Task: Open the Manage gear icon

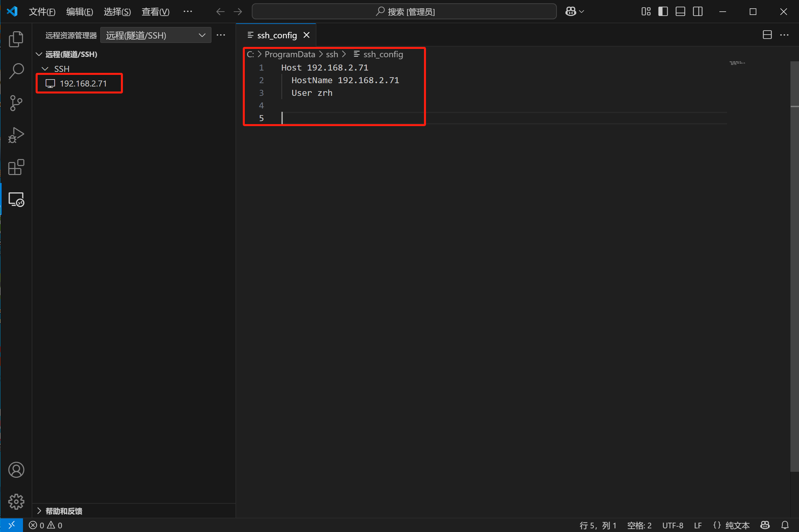Action: 16,501
